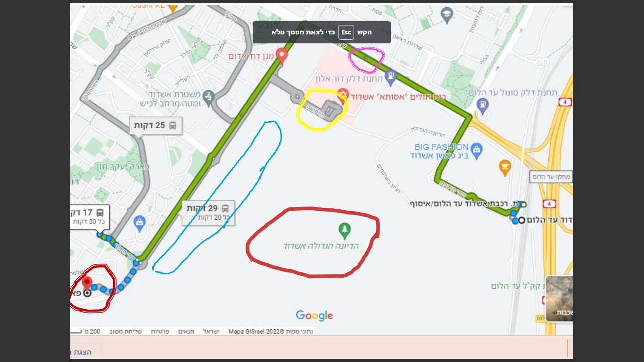Click the Ad Halom interchange label box

click(552, 177)
